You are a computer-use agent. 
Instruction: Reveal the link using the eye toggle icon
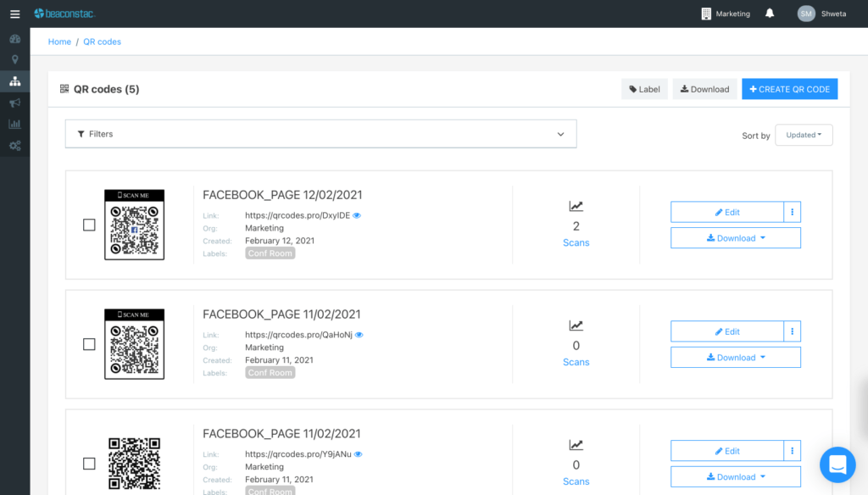[356, 215]
